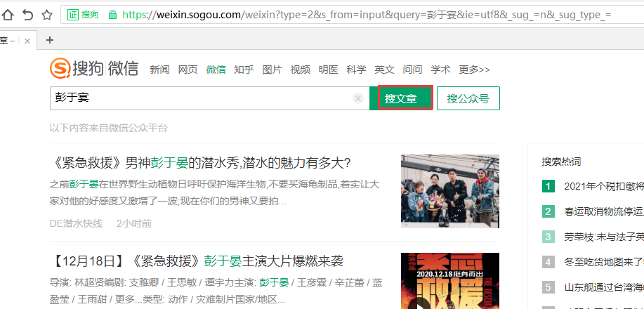The width and height of the screenshot is (644, 309).
Task: Click hot search item 冬至吃货地图来了
Action: [x=604, y=262]
